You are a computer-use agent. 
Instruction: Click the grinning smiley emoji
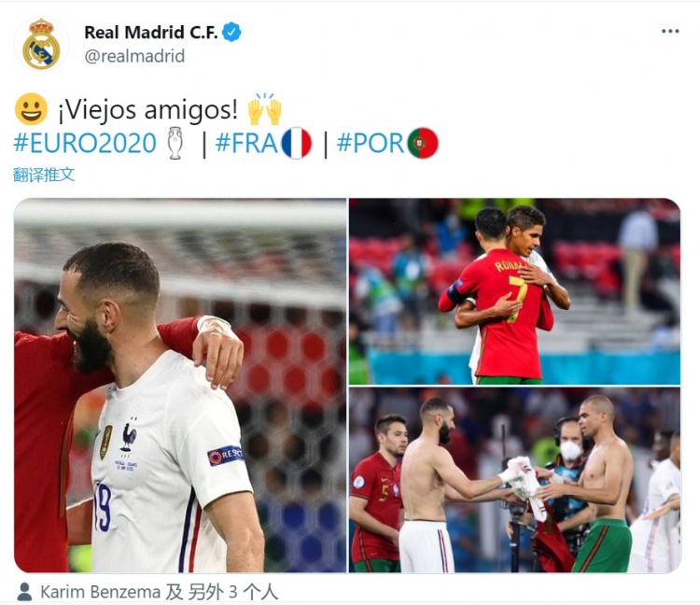31,109
